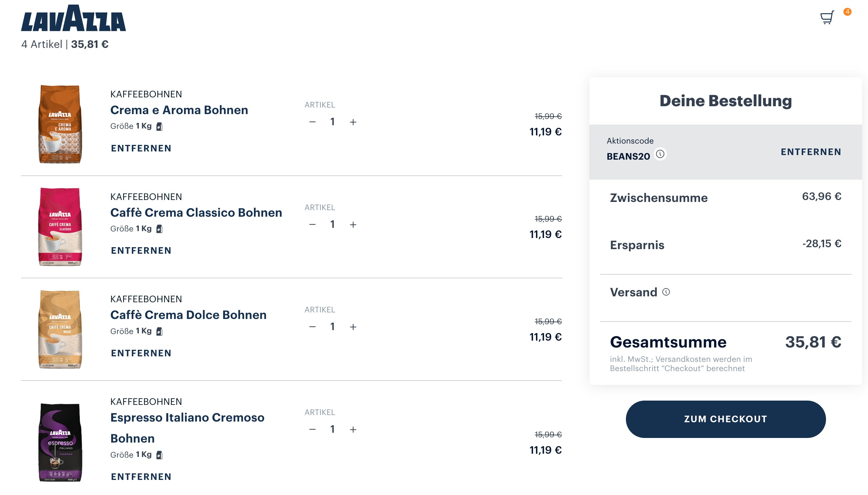Click the Espresso Italiano Cremoso product image

coord(60,442)
